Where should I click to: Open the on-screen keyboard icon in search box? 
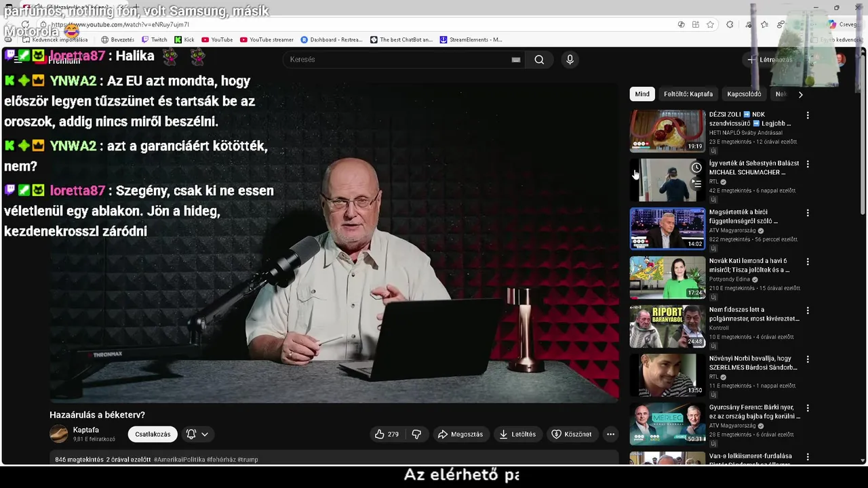click(516, 60)
